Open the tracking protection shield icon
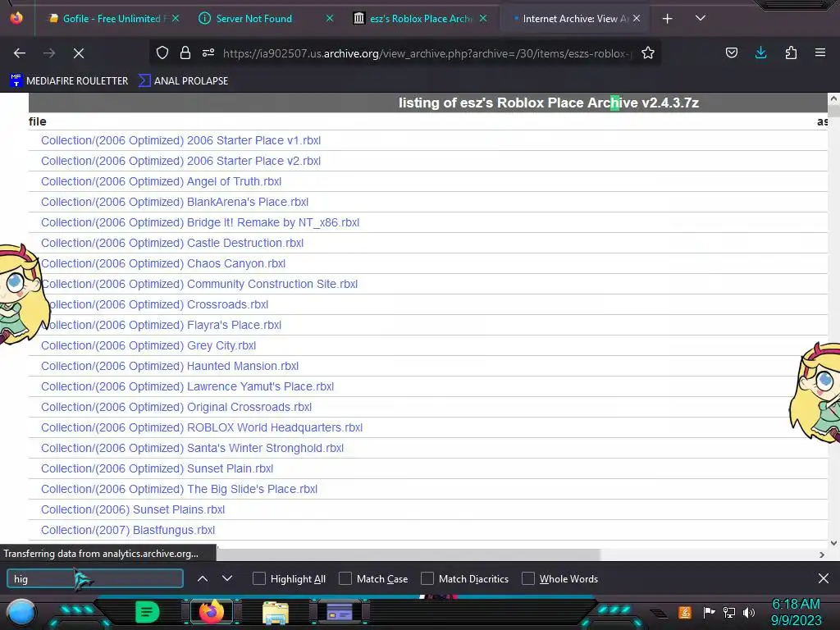840x630 pixels. point(162,53)
